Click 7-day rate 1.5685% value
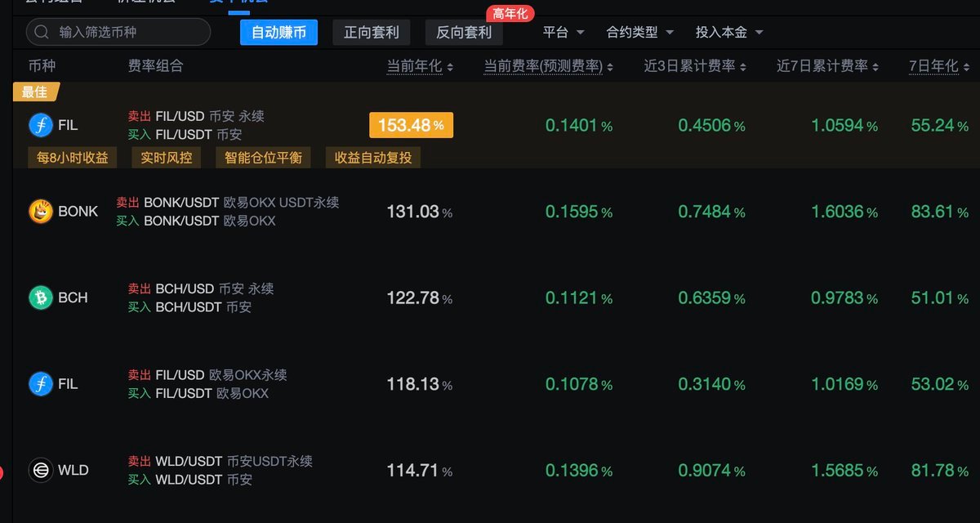This screenshot has height=523, width=980. (x=844, y=471)
